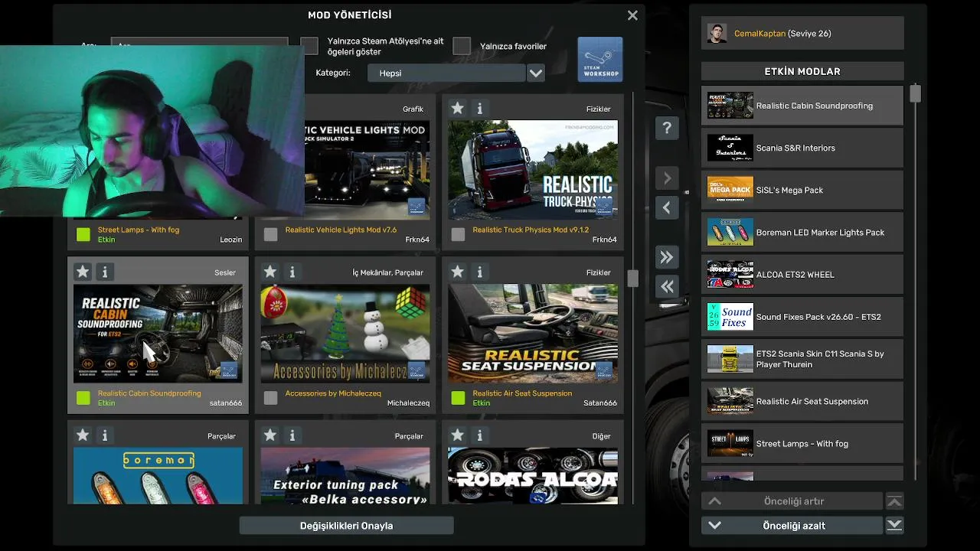Screen dimensions: 980x551
Task: Click the Önceliği artır button
Action: 792,501
